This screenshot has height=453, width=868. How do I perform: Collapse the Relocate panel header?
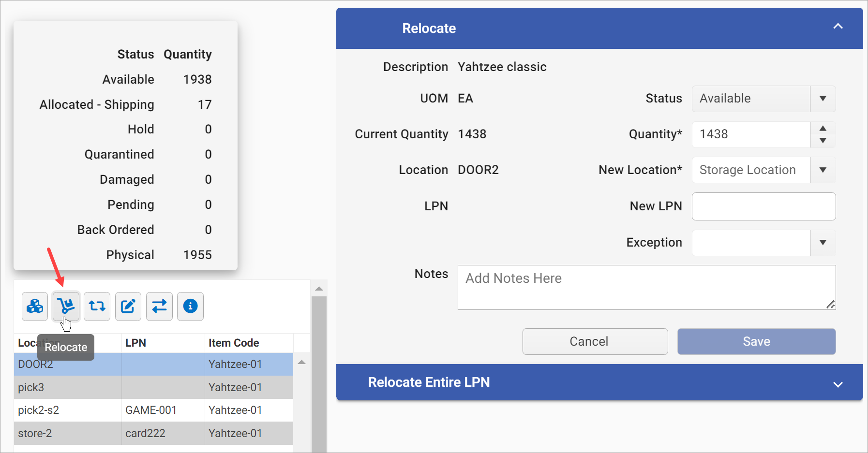coord(838,27)
